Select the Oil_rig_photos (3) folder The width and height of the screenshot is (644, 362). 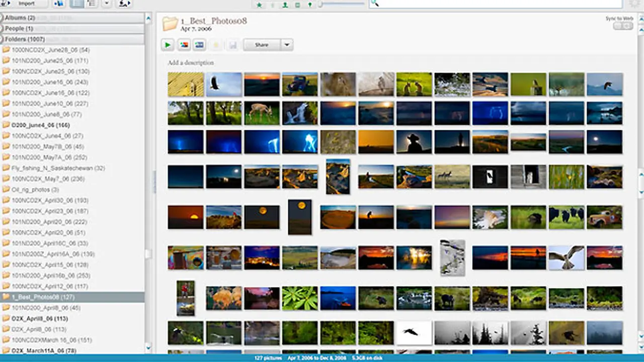click(72, 190)
